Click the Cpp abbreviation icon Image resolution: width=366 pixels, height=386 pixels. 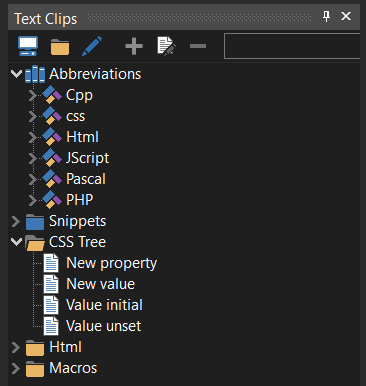[52, 95]
